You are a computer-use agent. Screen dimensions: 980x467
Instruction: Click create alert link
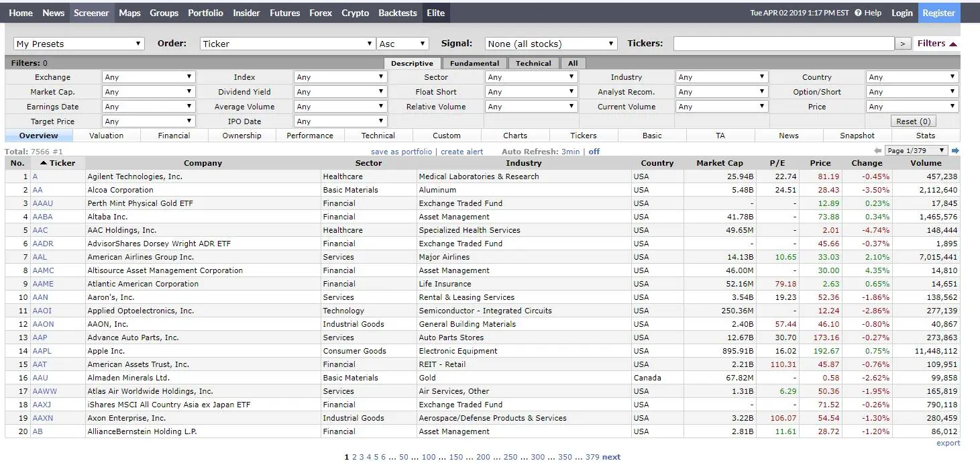[x=461, y=152]
